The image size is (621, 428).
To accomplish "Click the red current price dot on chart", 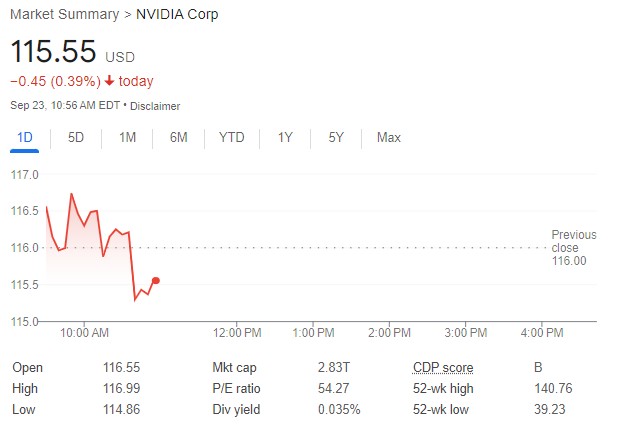I will 156,280.
